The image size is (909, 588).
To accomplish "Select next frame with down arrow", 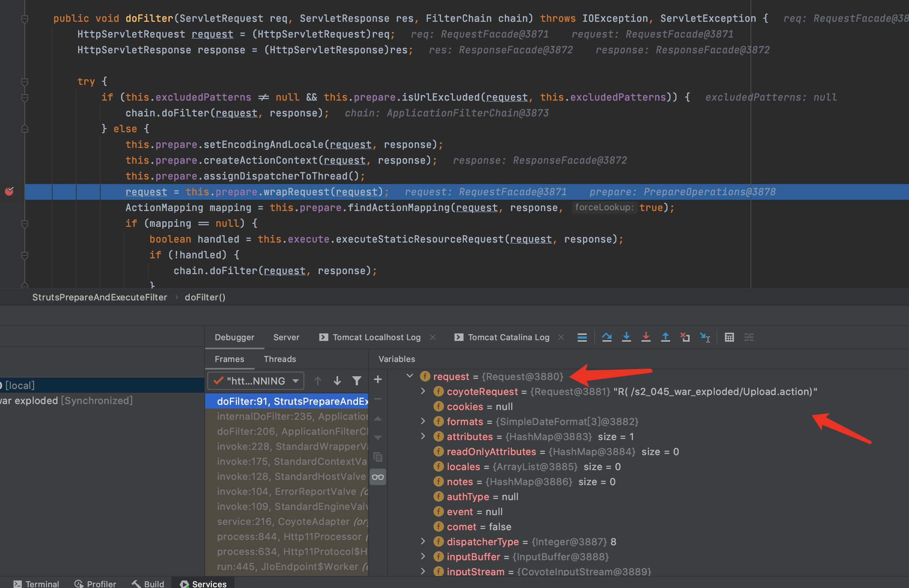I will 337,381.
